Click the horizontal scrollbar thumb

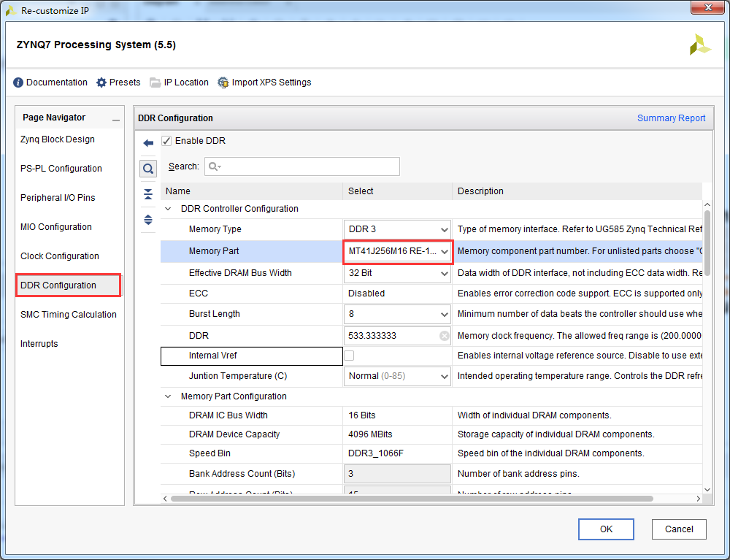coord(412,499)
